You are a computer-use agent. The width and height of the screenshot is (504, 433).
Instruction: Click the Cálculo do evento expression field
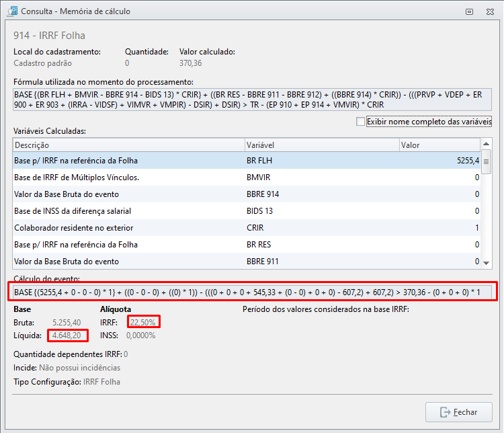click(252, 292)
